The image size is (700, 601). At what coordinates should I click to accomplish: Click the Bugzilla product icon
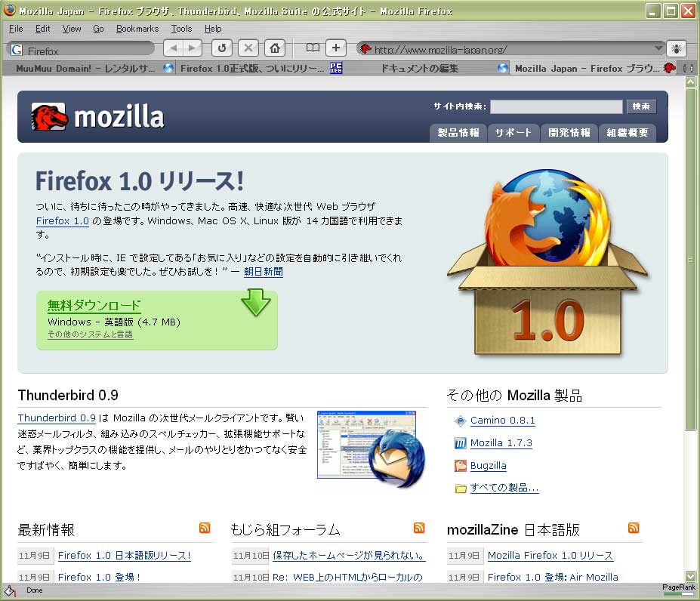461,466
